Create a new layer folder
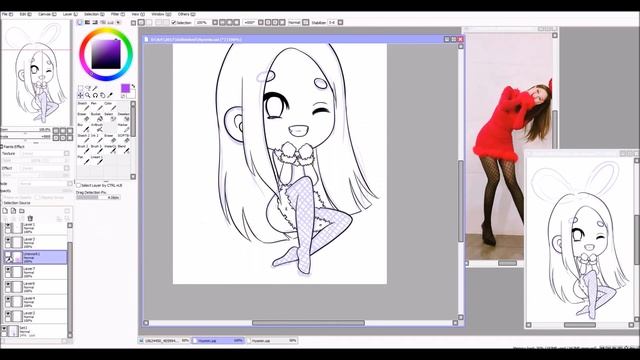Screen dimensions: 640x360 [x=22, y=211]
